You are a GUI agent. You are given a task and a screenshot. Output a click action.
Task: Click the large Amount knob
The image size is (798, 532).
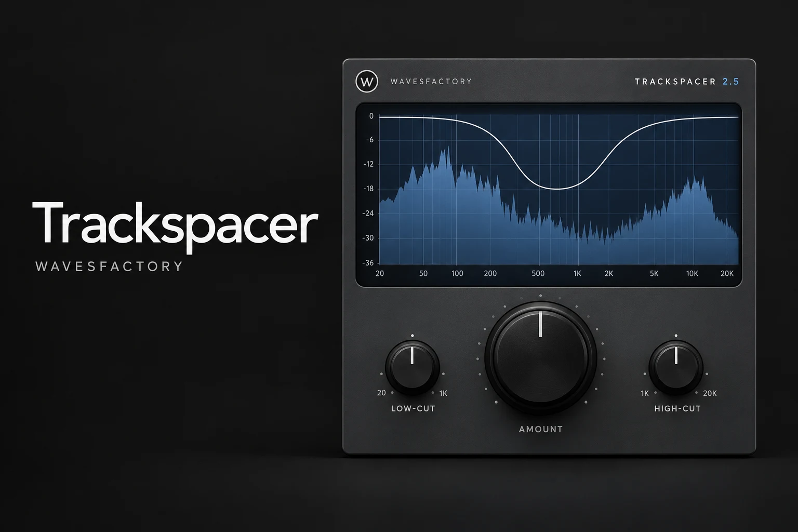540,358
